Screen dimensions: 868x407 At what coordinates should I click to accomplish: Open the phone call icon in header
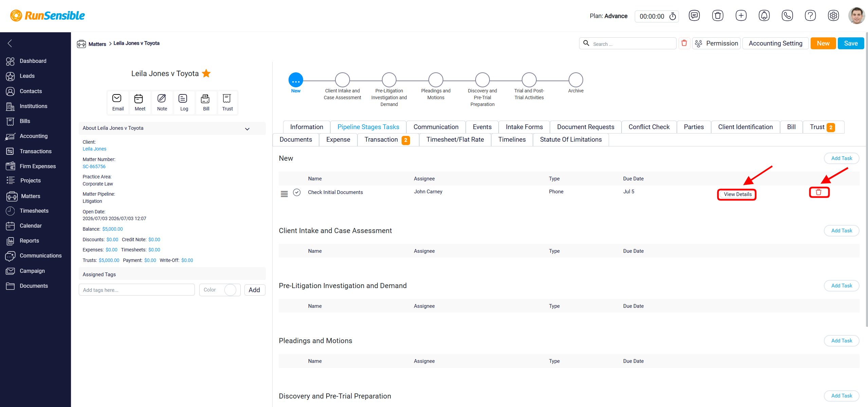(x=787, y=16)
